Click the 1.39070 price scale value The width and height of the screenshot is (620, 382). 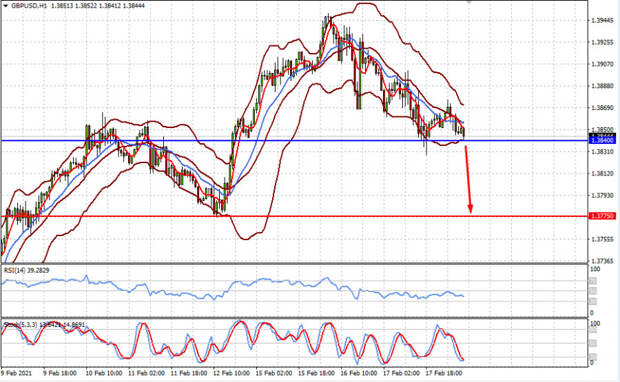602,64
